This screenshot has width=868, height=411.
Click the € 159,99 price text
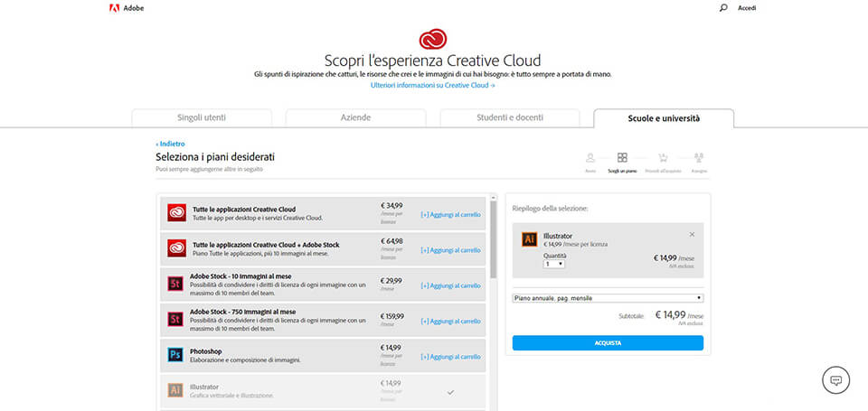pyautogui.click(x=392, y=316)
